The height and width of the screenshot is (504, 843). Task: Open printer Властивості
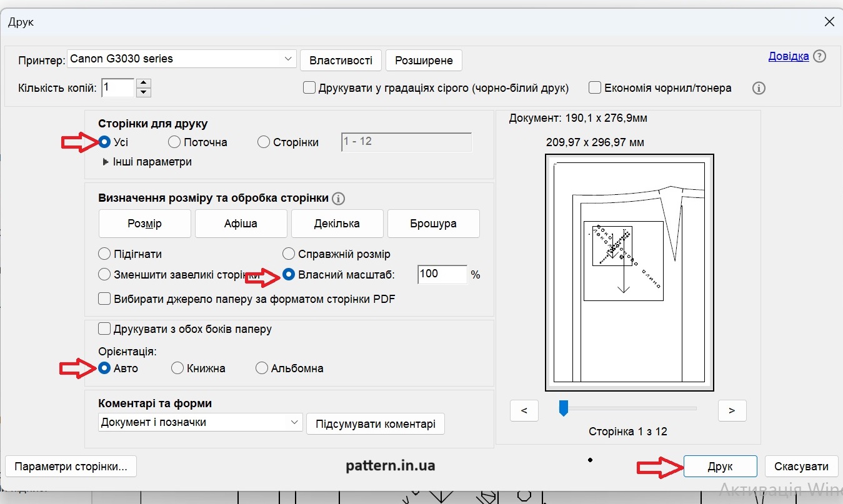341,61
